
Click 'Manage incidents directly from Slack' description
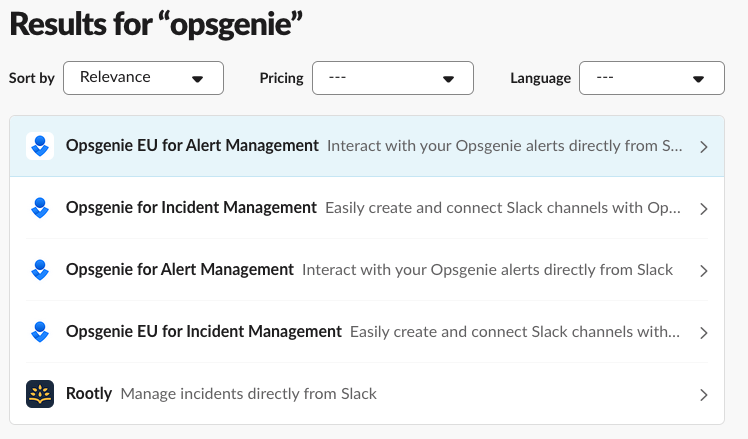249,394
